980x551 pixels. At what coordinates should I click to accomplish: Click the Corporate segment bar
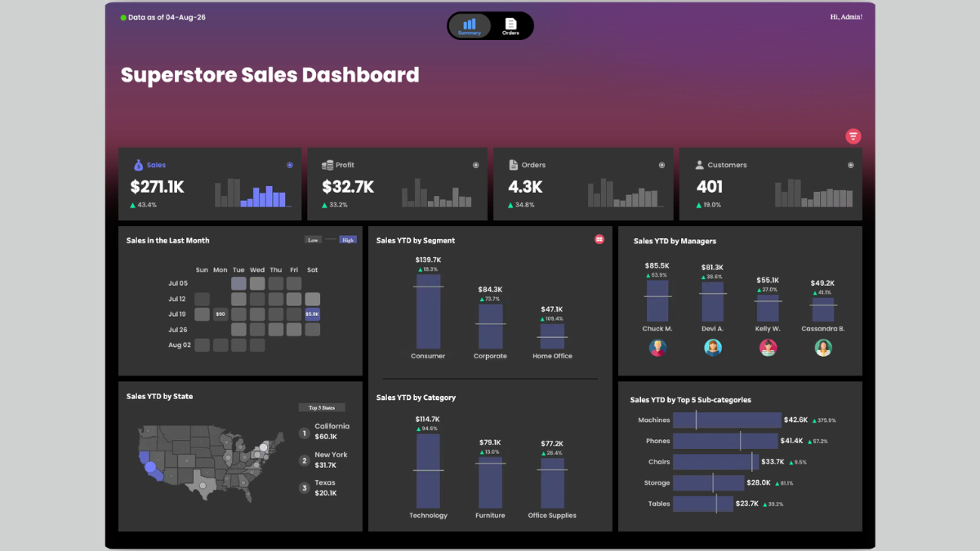490,327
